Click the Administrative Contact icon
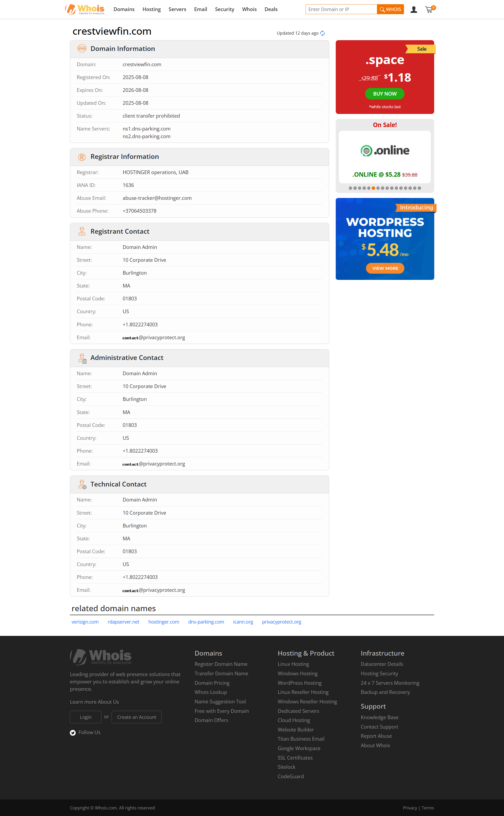504x816 pixels. (x=82, y=358)
